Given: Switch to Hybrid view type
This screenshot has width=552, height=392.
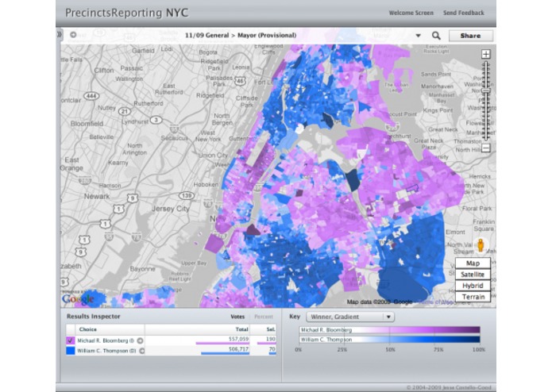Looking at the screenshot, I should (473, 286).
